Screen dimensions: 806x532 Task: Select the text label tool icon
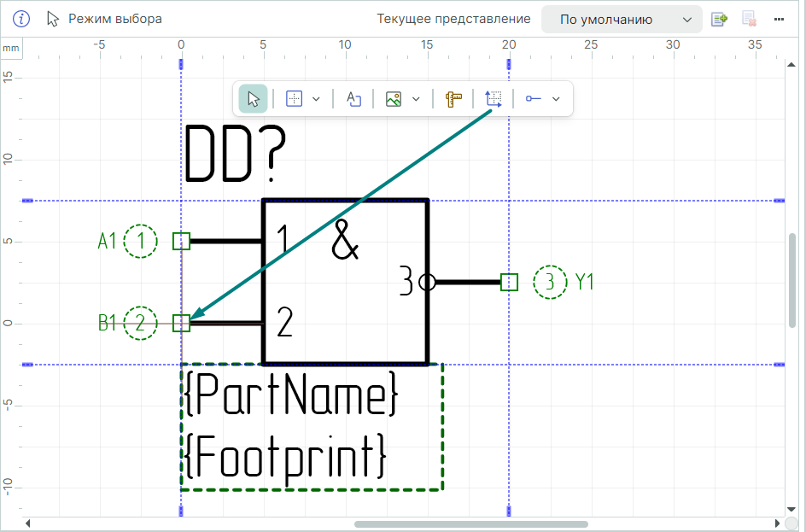click(x=353, y=99)
